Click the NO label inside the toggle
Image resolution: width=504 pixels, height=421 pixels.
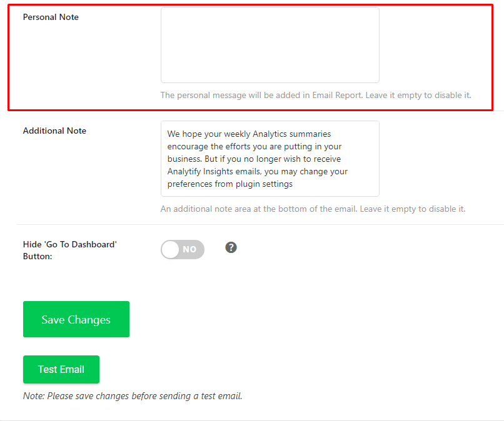pyautogui.click(x=189, y=249)
